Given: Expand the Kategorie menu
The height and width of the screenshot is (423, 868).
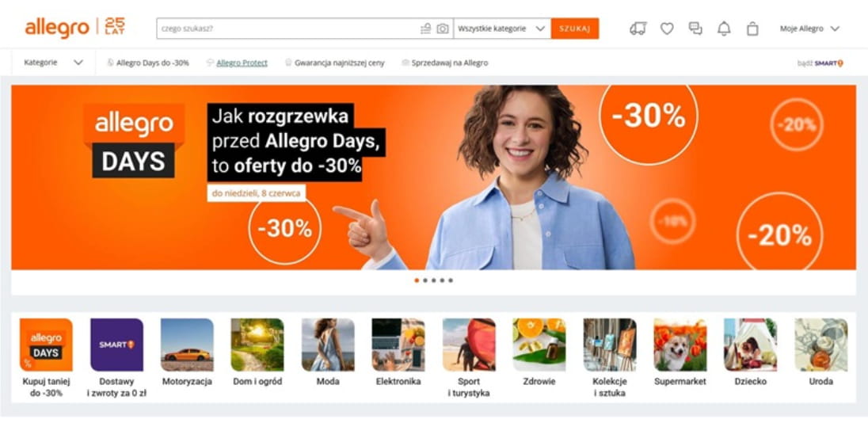Looking at the screenshot, I should point(54,63).
